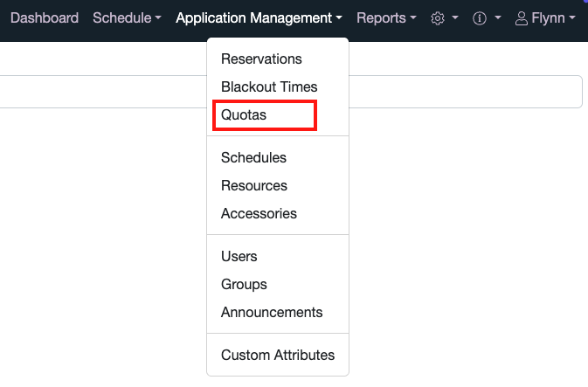Open Accessories from the menu

278,213
